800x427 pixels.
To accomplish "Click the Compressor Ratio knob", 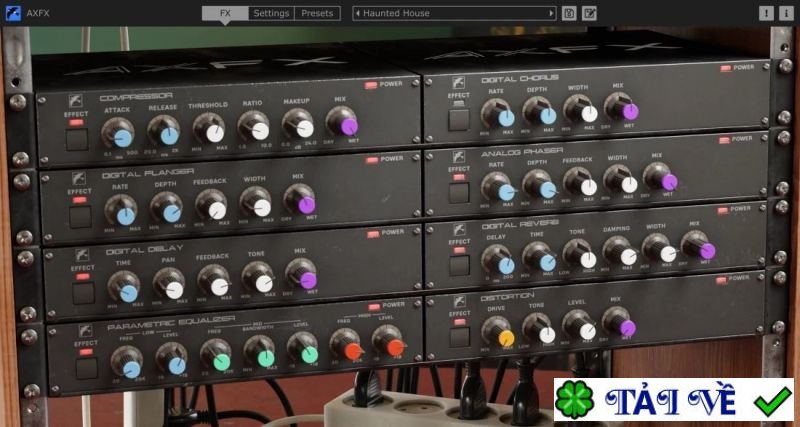I will click(x=255, y=127).
